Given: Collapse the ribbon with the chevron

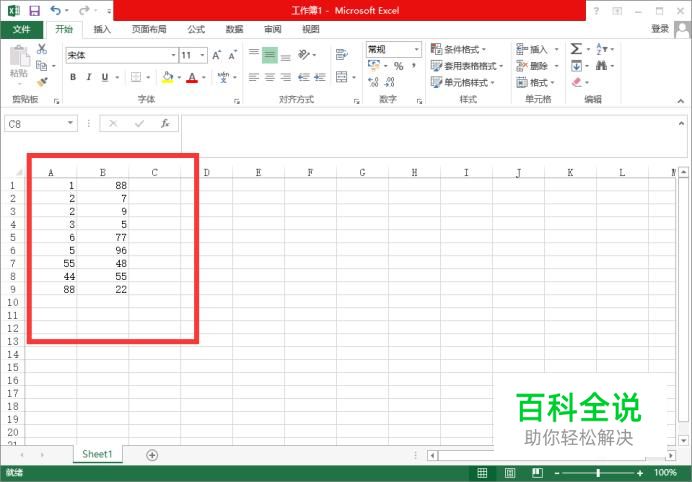Looking at the screenshot, I should (x=681, y=101).
